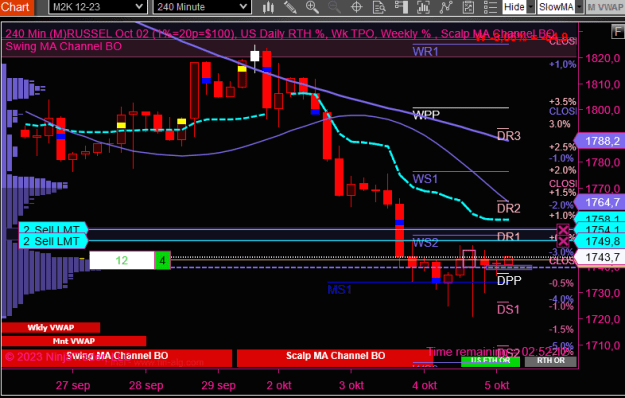This screenshot has height=398, width=625.
Task: Toggle the M VWAP button
Action: coord(605,7)
